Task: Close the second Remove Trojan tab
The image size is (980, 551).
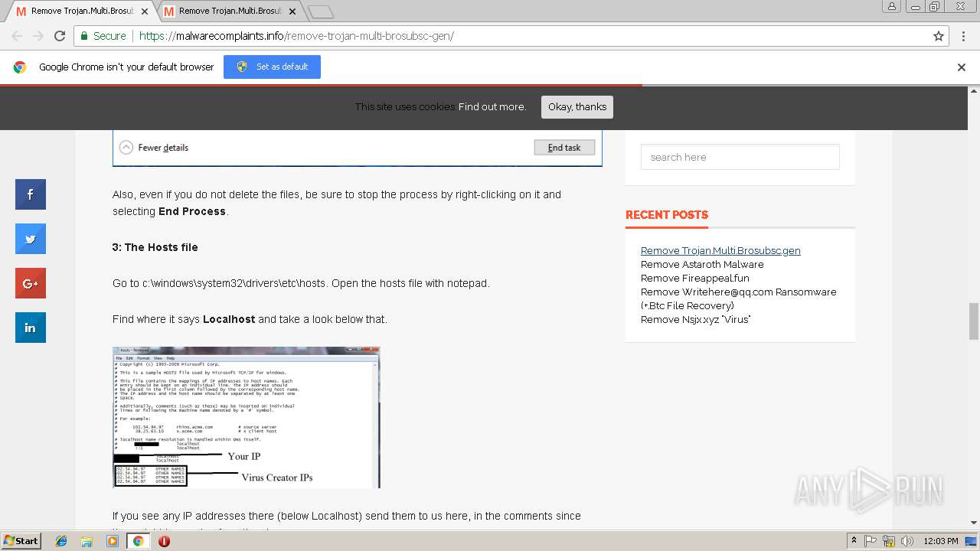Action: pos(292,11)
